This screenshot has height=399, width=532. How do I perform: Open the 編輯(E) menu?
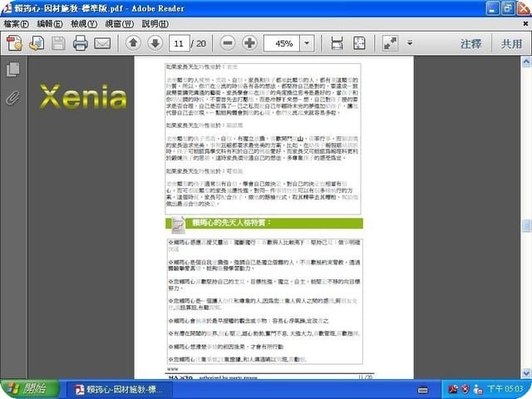pos(50,24)
